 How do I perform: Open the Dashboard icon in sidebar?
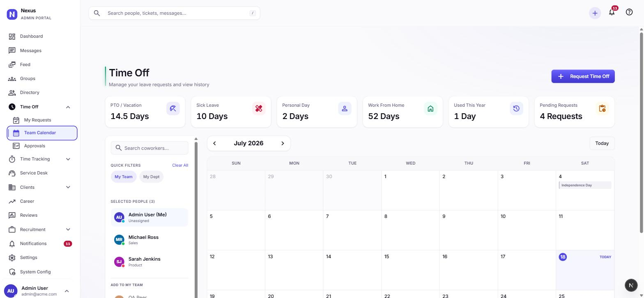tap(12, 37)
